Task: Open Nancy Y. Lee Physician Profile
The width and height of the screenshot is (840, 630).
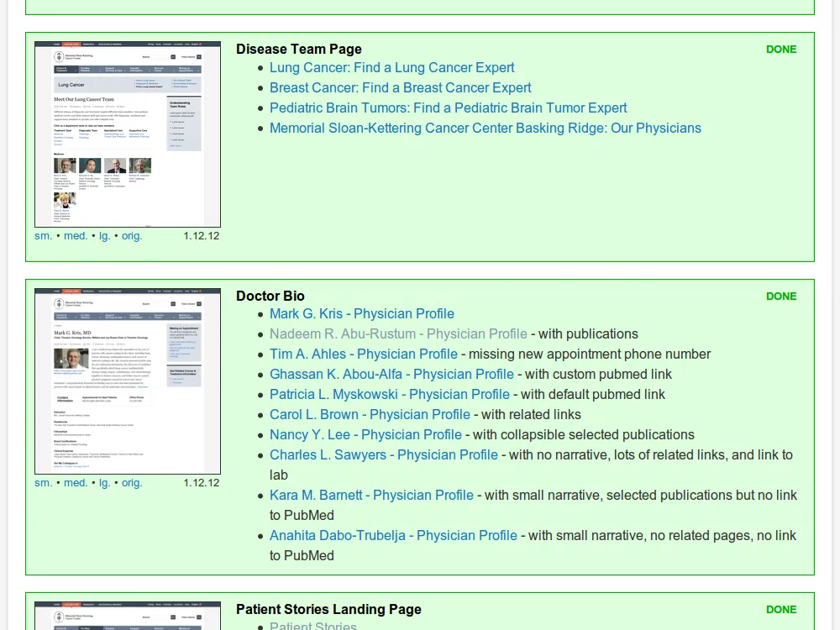Action: pos(365,434)
